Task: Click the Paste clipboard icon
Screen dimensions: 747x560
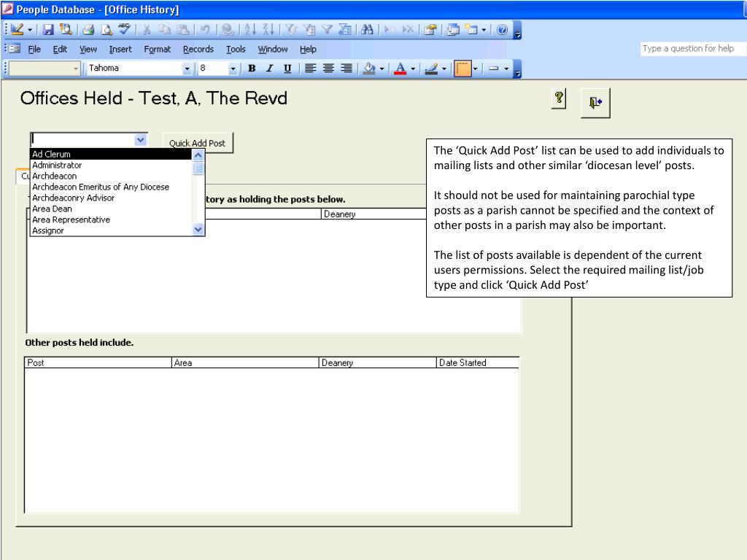Action: click(x=183, y=29)
